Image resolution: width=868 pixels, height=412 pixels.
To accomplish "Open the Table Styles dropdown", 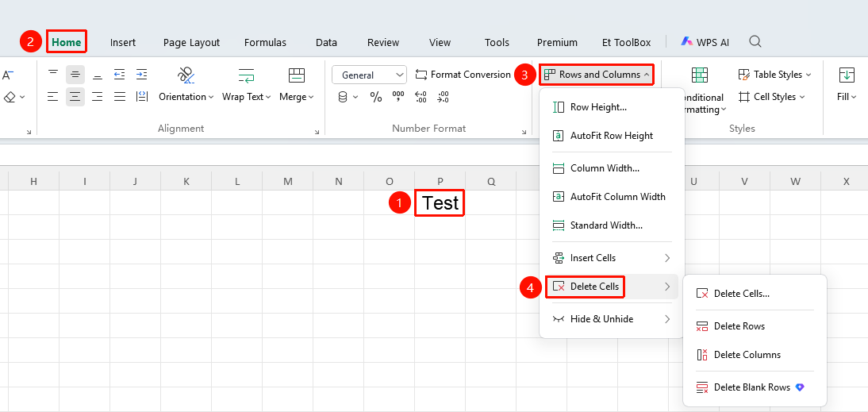I will click(x=775, y=74).
